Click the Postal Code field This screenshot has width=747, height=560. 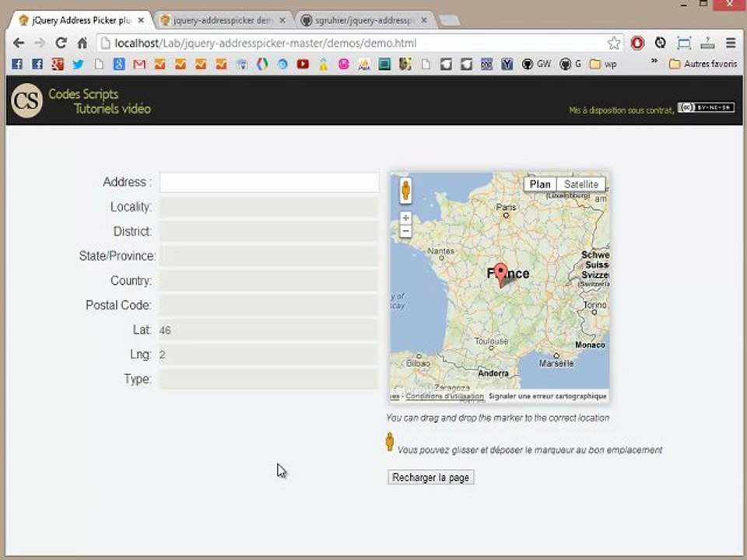(269, 305)
